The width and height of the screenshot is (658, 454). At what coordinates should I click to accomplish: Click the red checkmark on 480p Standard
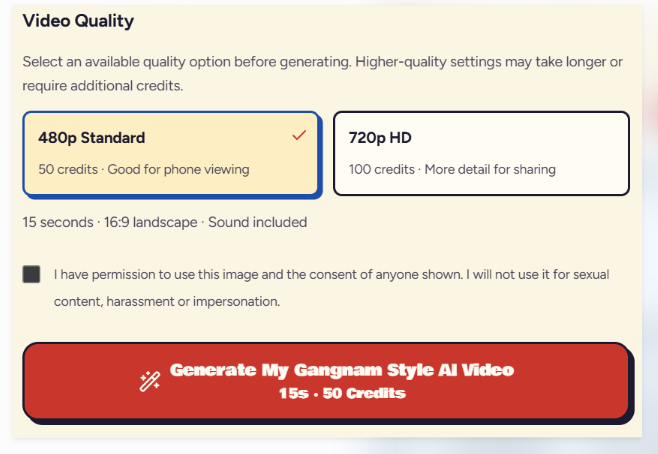[299, 135]
